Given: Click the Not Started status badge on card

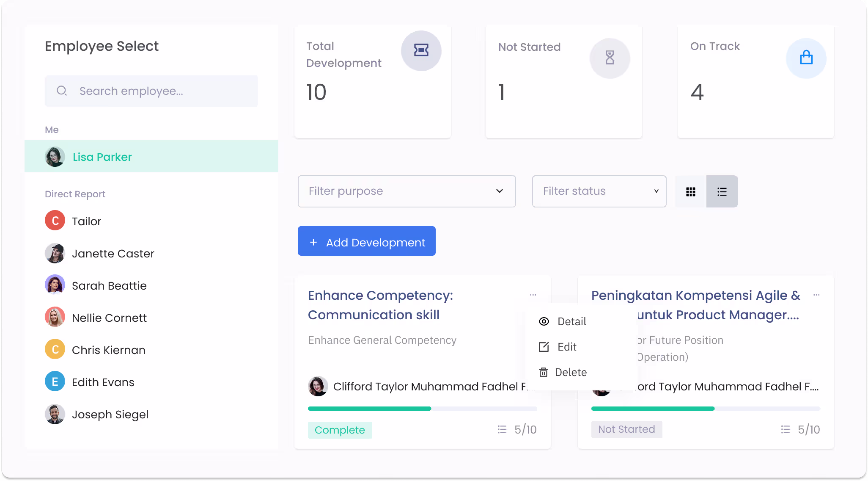Looking at the screenshot, I should (x=627, y=429).
